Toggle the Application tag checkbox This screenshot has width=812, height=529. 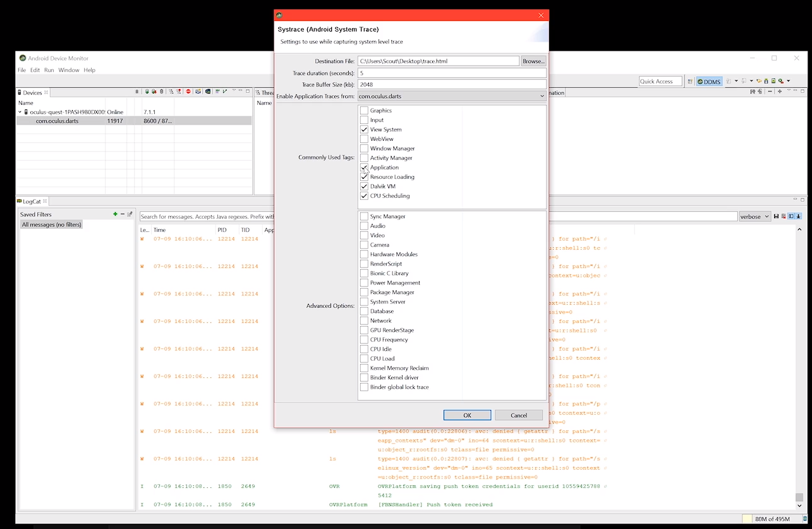click(364, 167)
